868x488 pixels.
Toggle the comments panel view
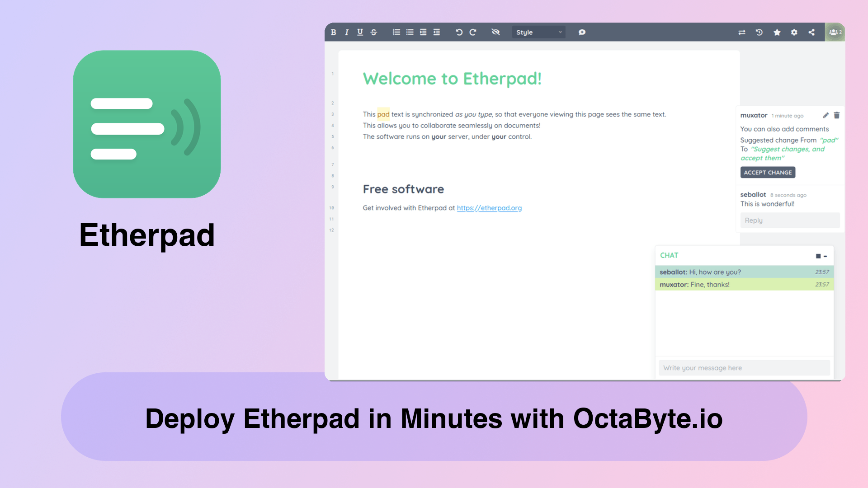[582, 32]
